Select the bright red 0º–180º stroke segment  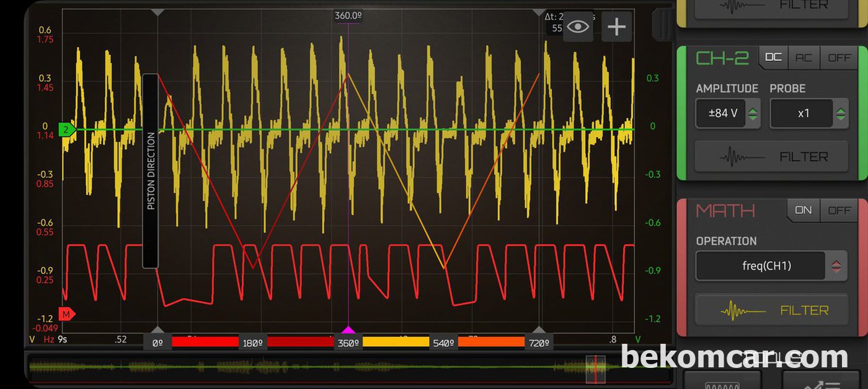coord(205,341)
